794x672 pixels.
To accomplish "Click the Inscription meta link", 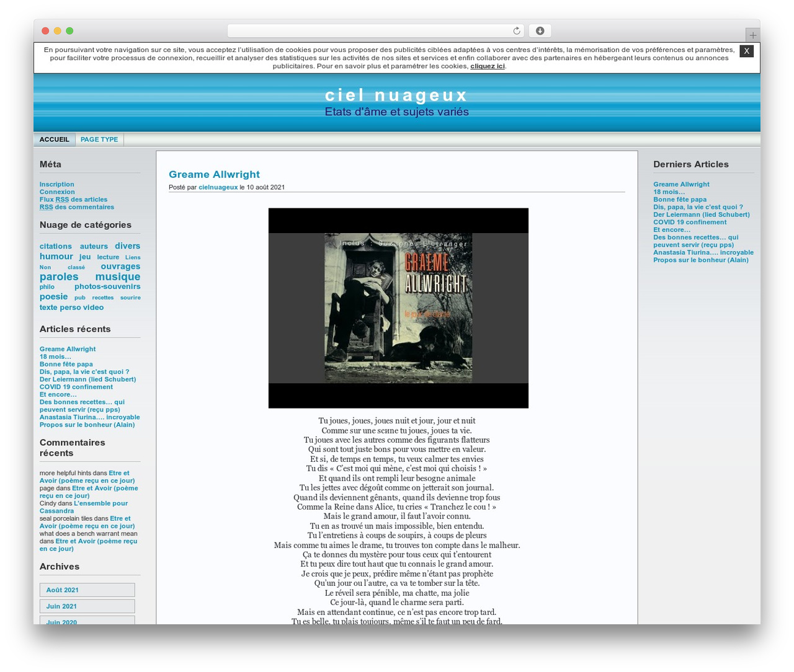I will [x=57, y=184].
